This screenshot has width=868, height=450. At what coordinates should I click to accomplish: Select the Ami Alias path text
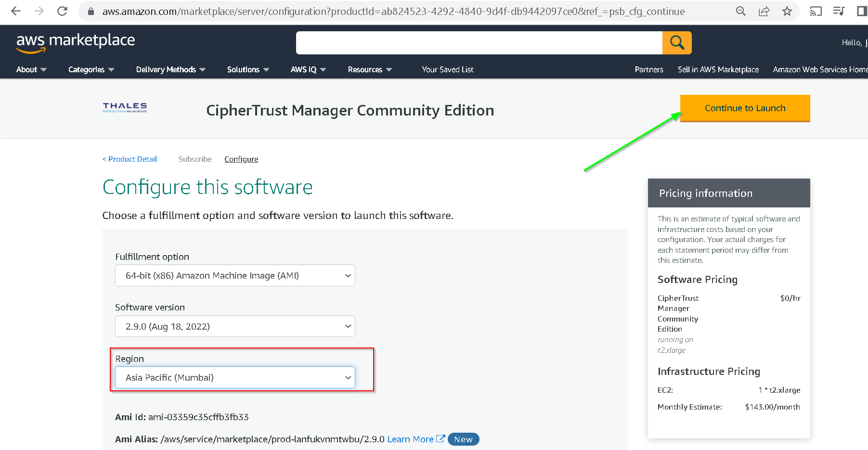click(272, 439)
